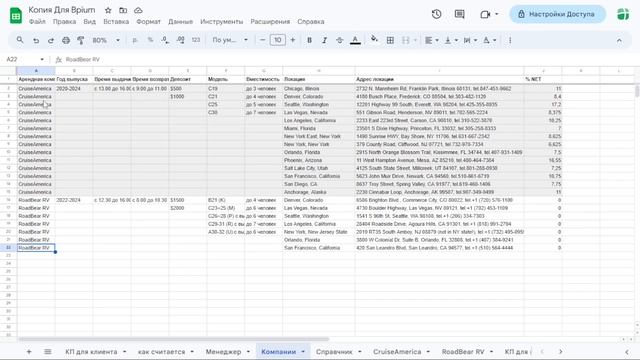The image size is (640, 360).
Task: Open the comments panel icon
Action: coord(460,14)
